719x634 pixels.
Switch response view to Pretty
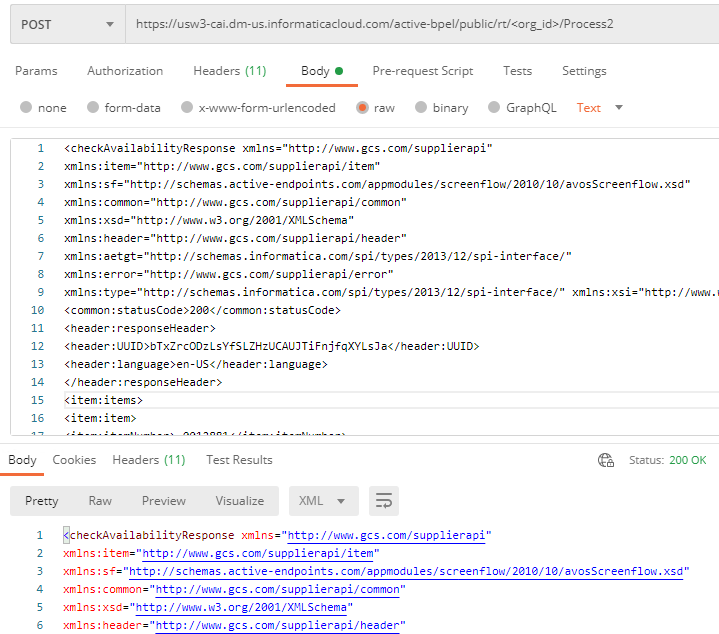coord(42,501)
